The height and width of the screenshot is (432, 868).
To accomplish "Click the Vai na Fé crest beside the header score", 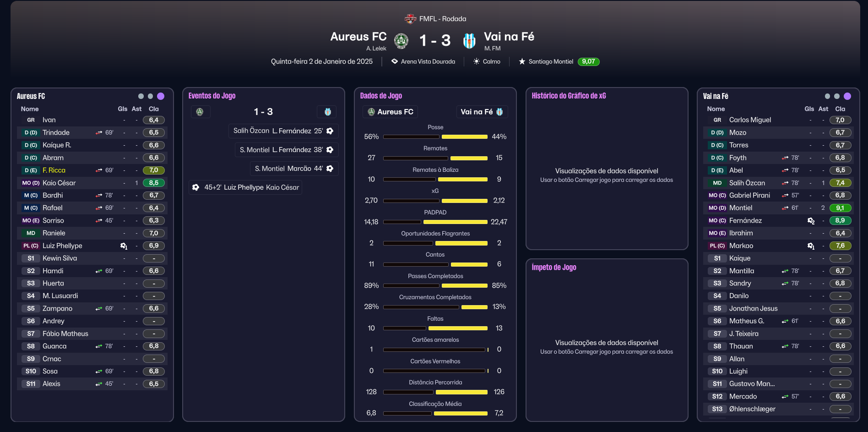I will click(x=469, y=41).
